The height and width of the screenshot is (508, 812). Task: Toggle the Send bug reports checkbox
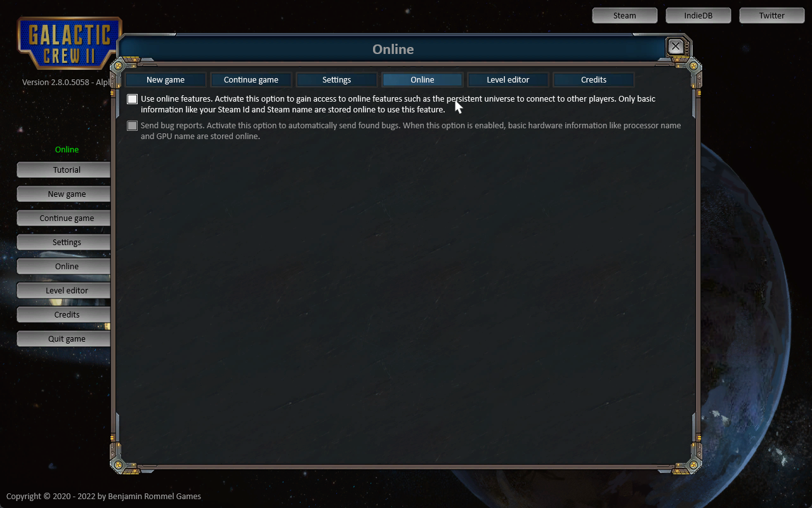pos(132,126)
